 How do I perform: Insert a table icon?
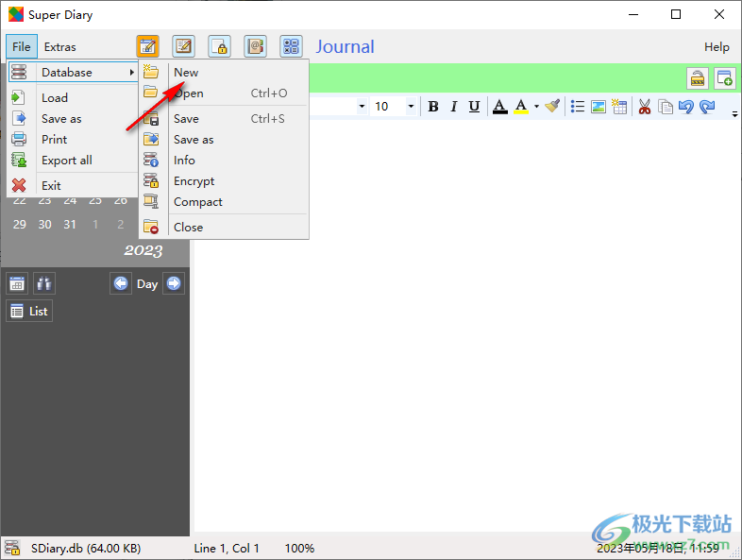(x=619, y=107)
